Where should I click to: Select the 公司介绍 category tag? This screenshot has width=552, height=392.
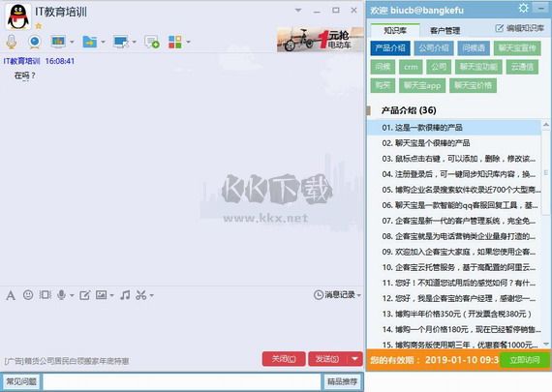point(434,47)
